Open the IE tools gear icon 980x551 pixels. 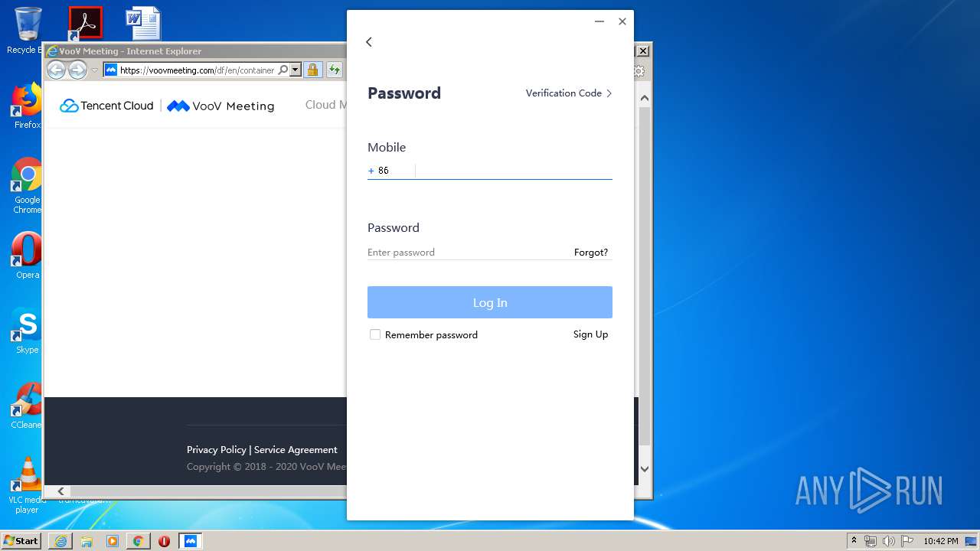[640, 70]
